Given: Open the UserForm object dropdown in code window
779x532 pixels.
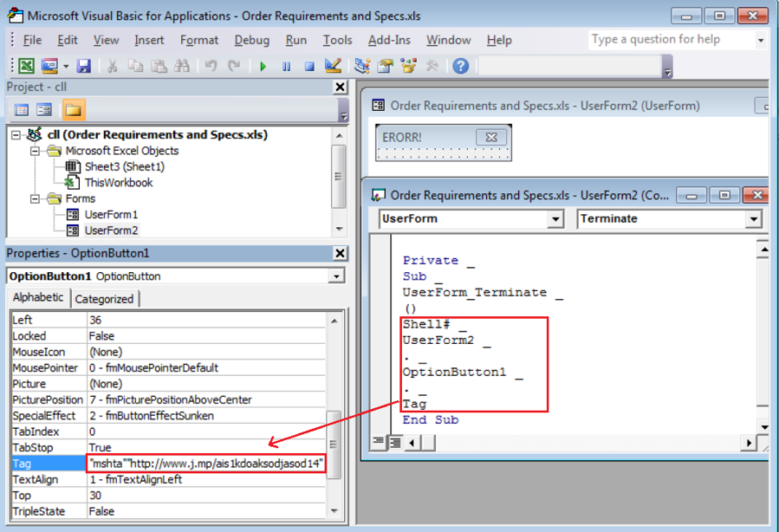Looking at the screenshot, I should click(555, 218).
